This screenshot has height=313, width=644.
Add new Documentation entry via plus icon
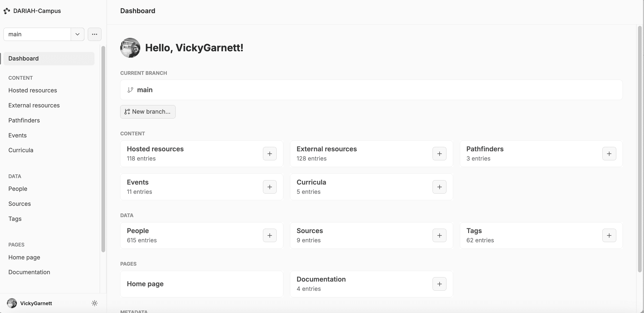tap(439, 284)
